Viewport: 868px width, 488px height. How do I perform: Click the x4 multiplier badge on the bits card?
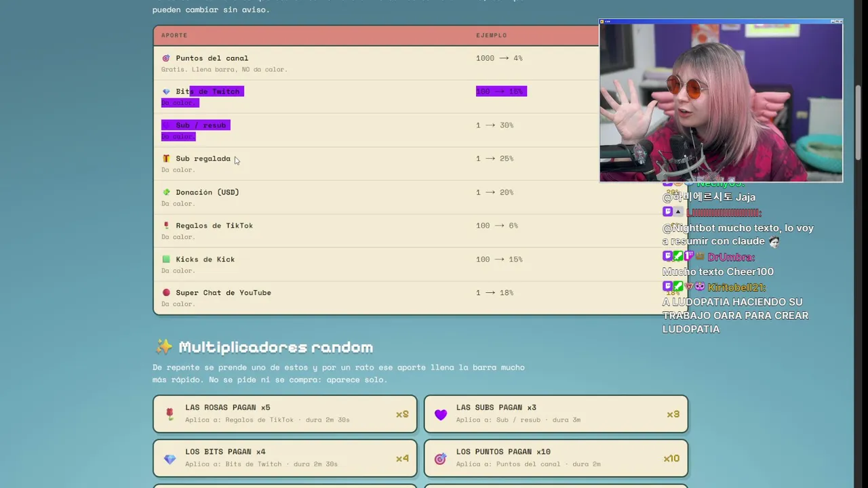coord(402,459)
